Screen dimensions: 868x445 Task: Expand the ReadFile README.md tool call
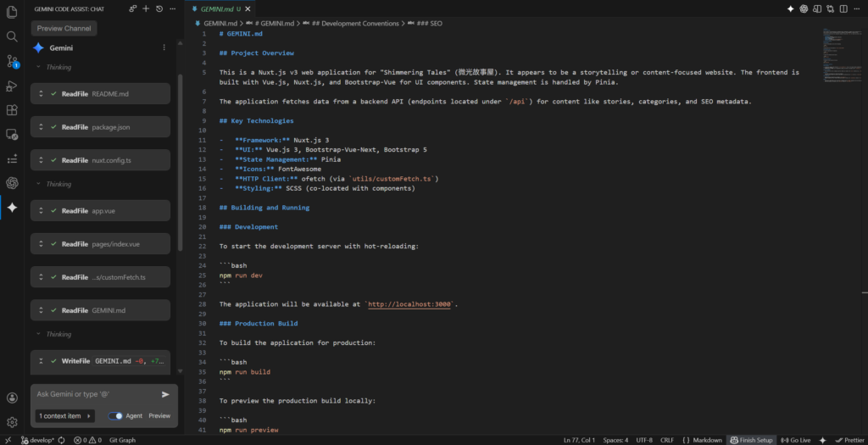[38, 94]
